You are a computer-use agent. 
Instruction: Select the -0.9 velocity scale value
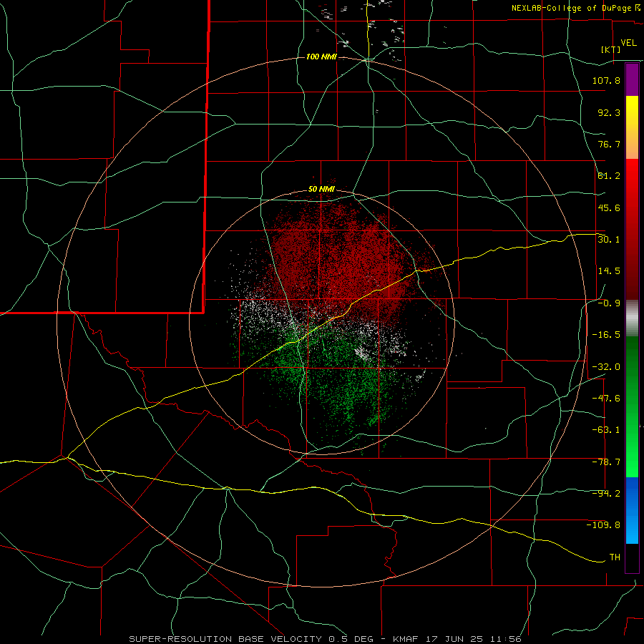609,303
